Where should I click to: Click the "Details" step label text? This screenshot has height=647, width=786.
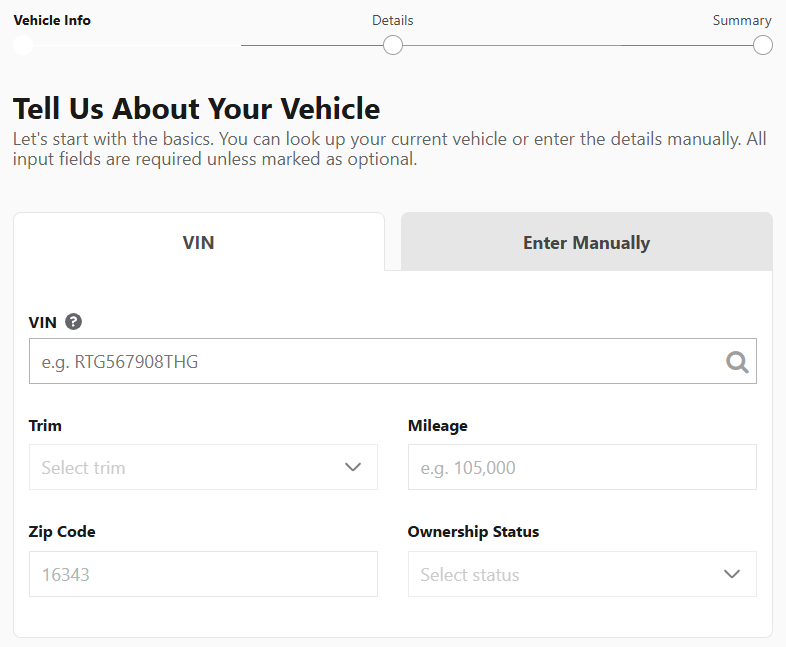(393, 20)
